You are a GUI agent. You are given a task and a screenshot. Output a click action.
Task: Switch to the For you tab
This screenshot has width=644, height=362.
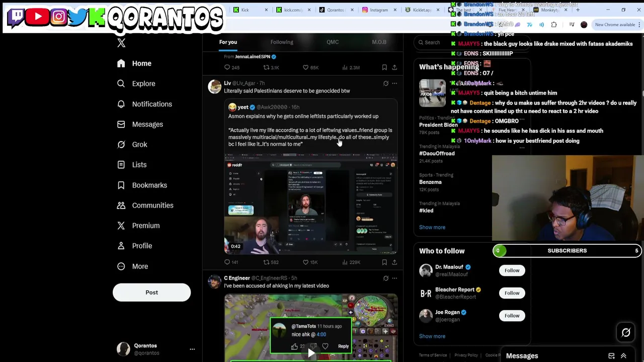[228, 42]
